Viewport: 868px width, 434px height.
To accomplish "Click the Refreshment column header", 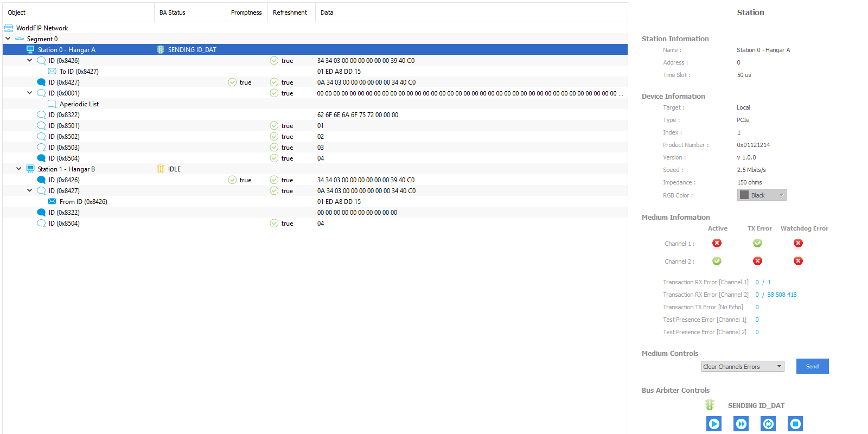I will tap(290, 12).
